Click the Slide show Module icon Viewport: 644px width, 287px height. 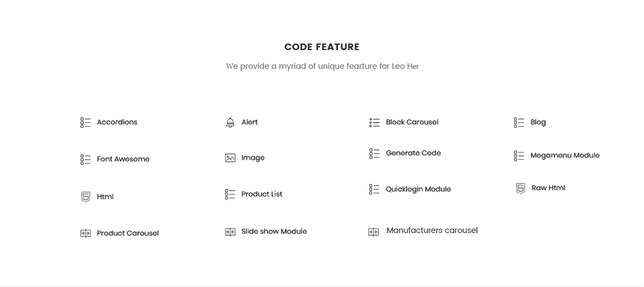[x=231, y=231]
